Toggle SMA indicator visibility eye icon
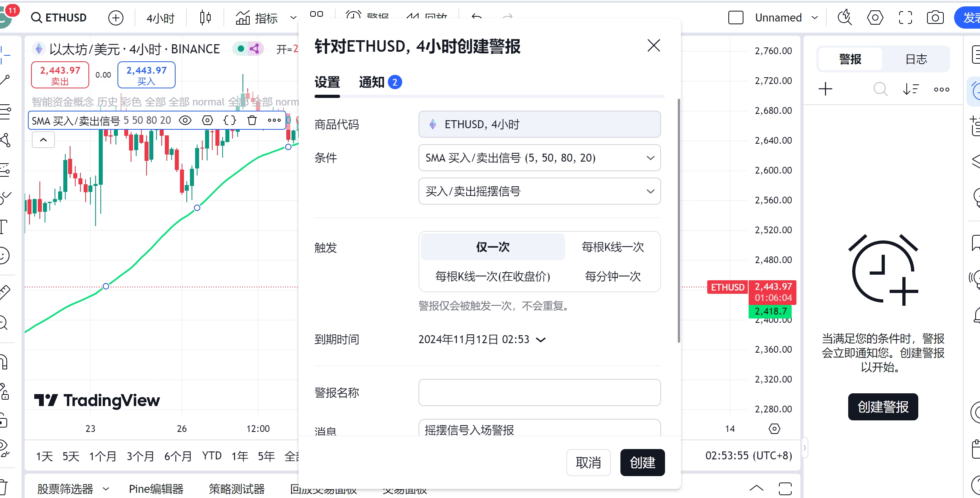Viewport: 980px width, 498px height. click(185, 120)
